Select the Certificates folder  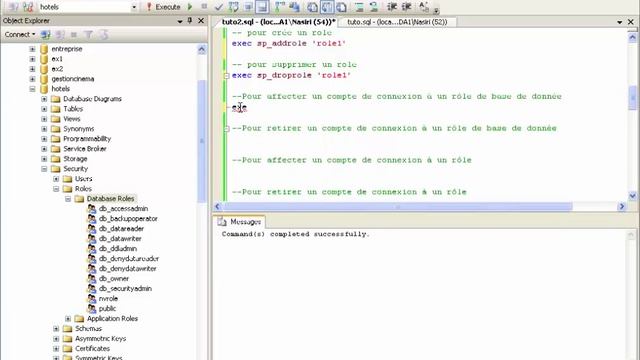coord(92,349)
